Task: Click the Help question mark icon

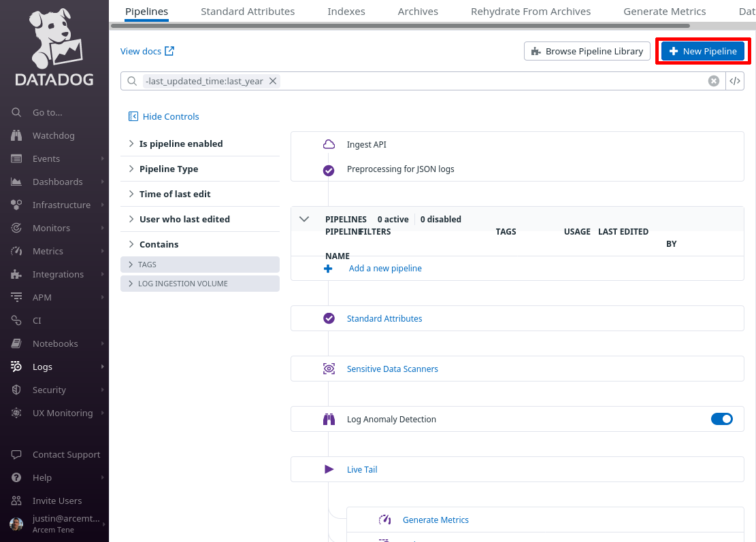Action: click(x=16, y=477)
